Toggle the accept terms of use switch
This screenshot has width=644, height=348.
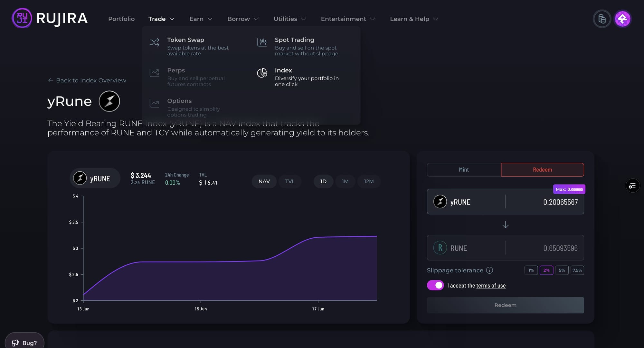pos(435,285)
